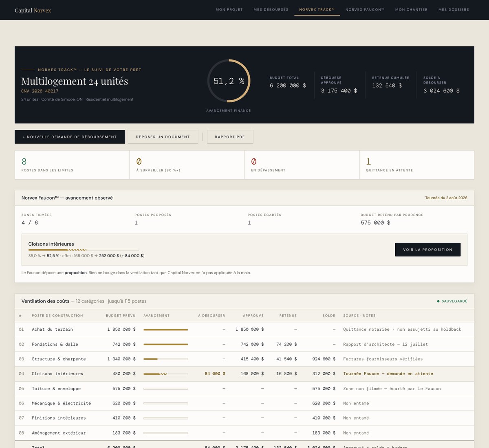
Task: Click Retenue cumulée value 132 540 $
Action: pos(387,86)
